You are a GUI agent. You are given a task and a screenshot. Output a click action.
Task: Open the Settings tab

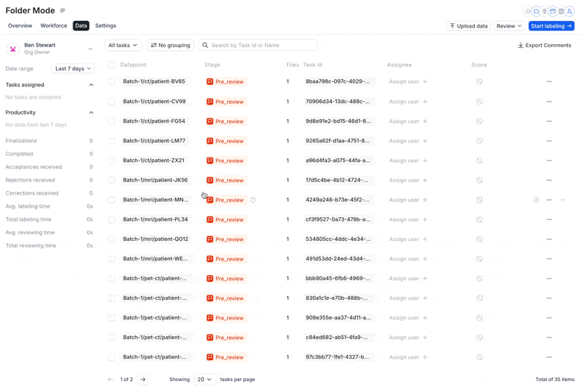point(105,25)
